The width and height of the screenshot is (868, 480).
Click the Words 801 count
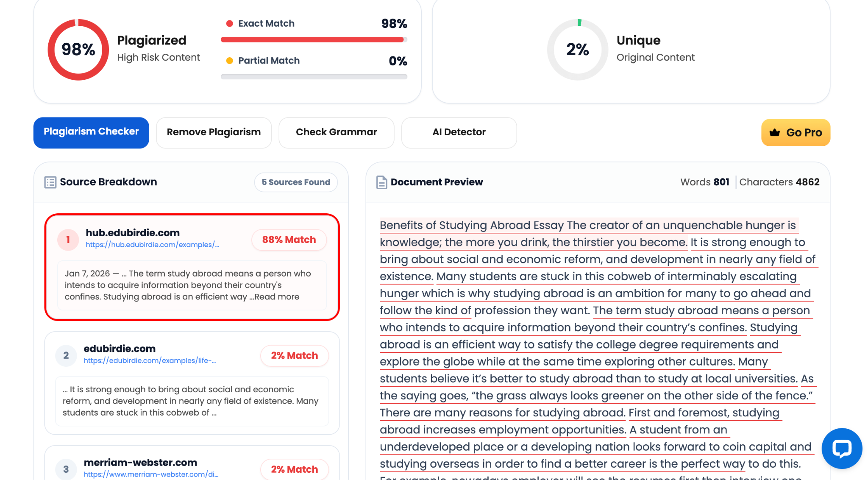click(705, 182)
